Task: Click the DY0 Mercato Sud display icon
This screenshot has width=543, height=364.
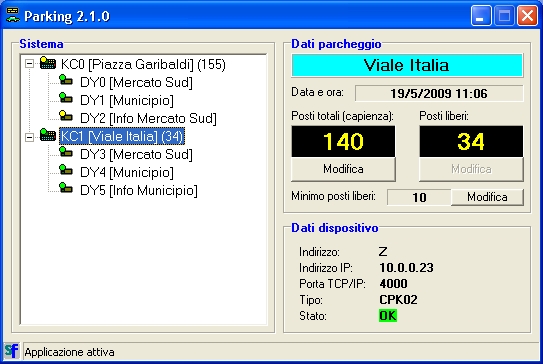Action: (x=66, y=80)
